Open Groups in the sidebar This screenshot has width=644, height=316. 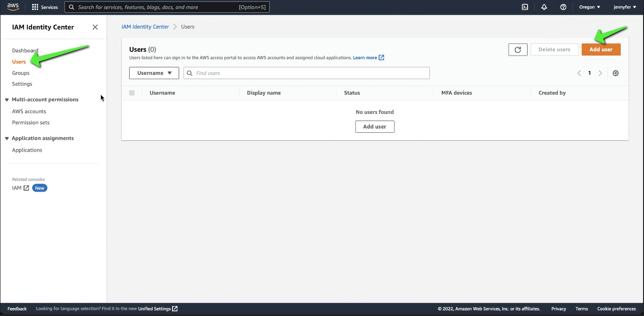21,73
